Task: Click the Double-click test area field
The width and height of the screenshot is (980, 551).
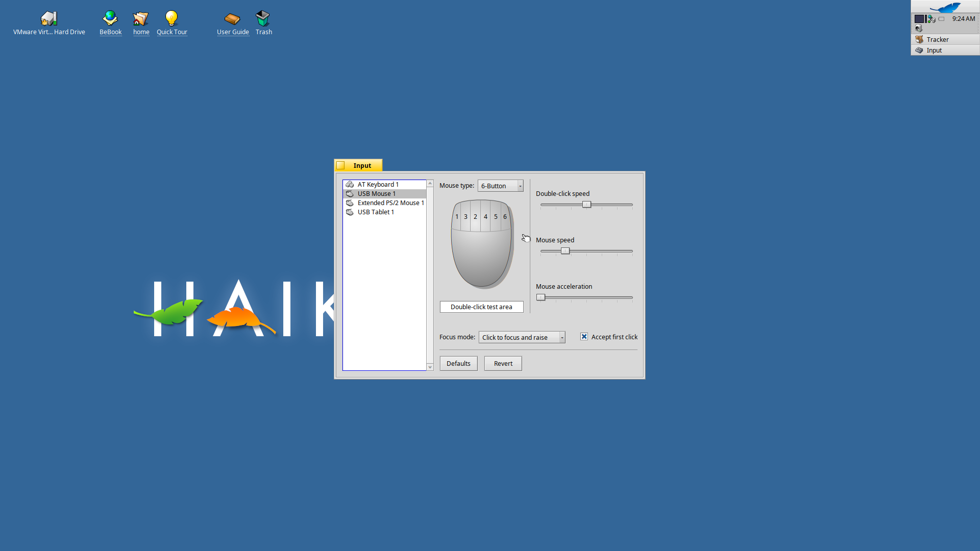Action: pyautogui.click(x=481, y=307)
